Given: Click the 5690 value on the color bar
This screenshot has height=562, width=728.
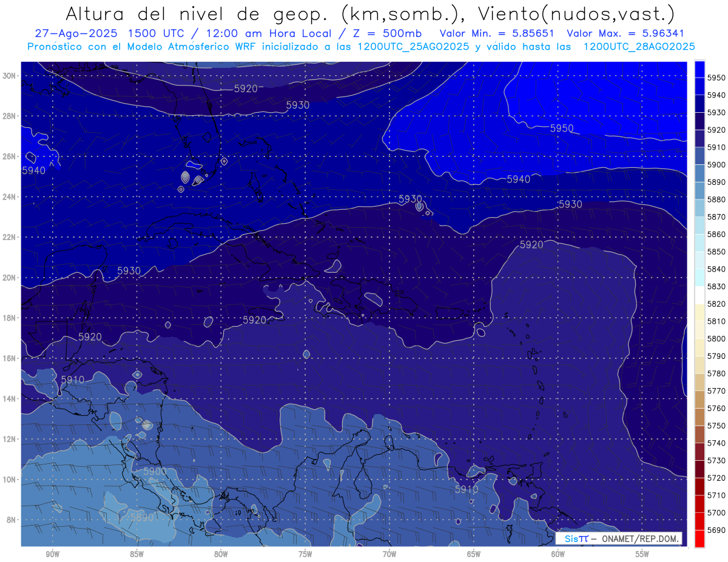Looking at the screenshot, I should click(x=716, y=529).
